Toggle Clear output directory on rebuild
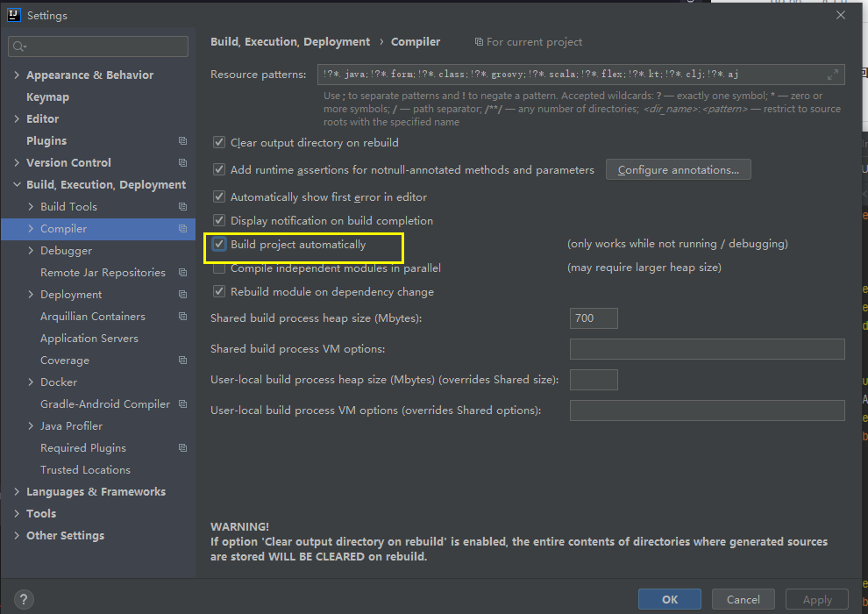 [x=219, y=143]
